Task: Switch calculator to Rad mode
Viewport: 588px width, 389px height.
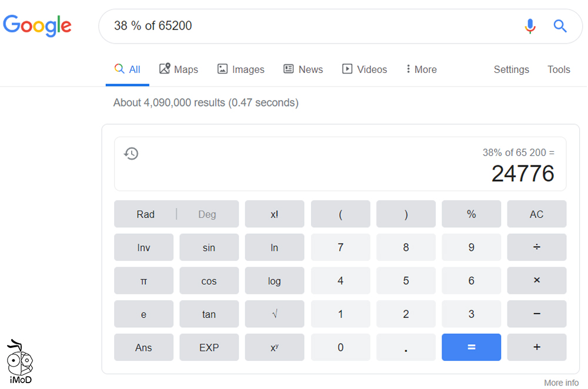Action: point(145,214)
